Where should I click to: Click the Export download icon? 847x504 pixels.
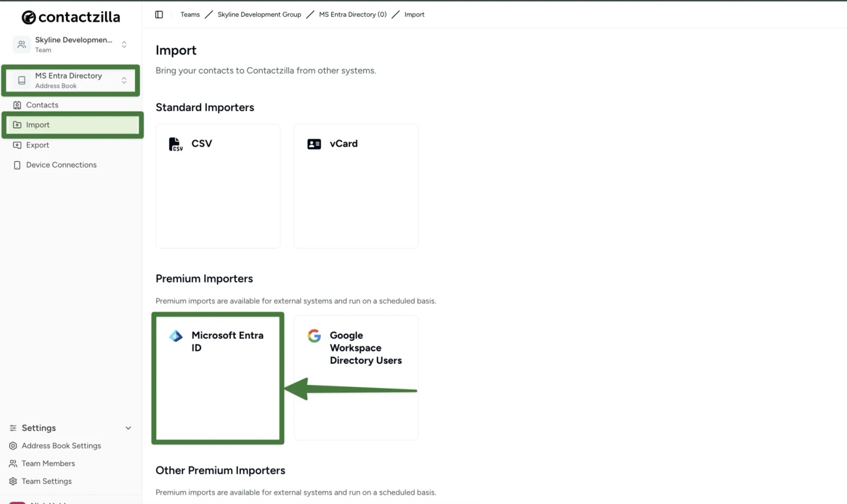tap(16, 145)
